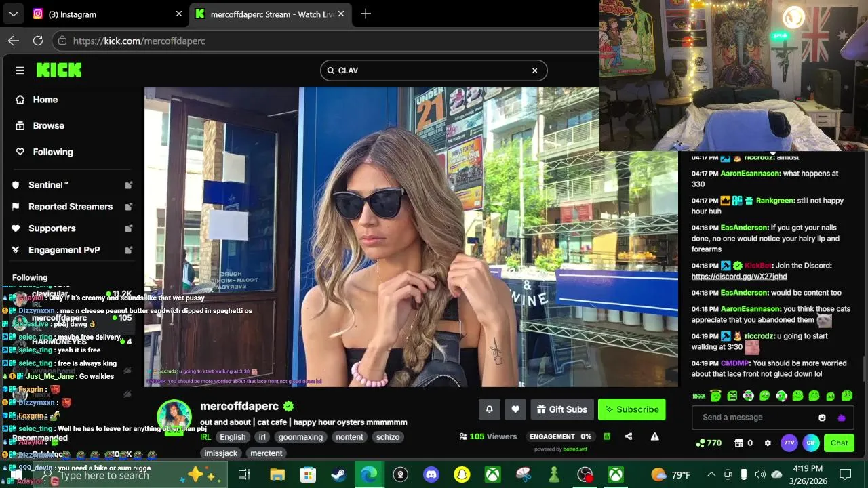Click username CMDMP in chat

click(734, 363)
